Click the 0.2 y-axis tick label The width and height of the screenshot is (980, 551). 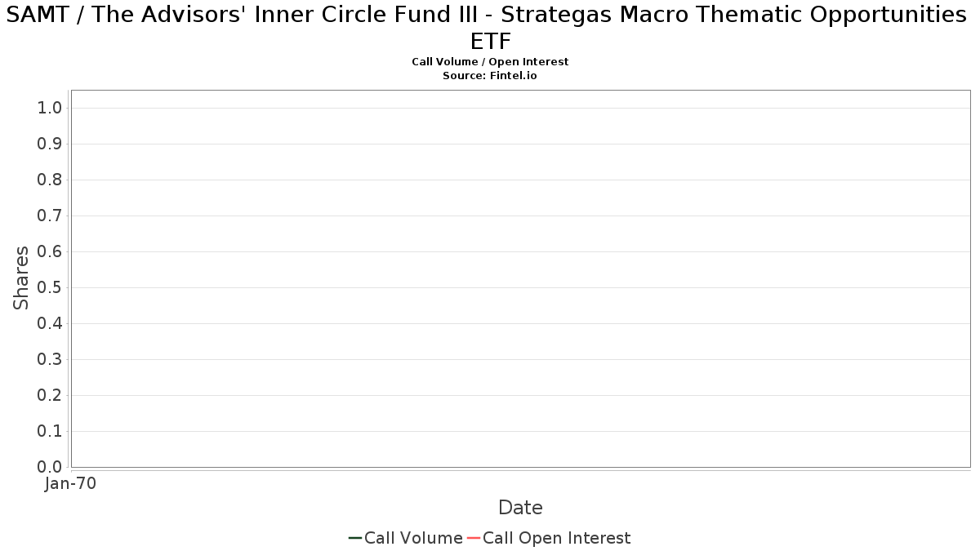[x=50, y=396]
